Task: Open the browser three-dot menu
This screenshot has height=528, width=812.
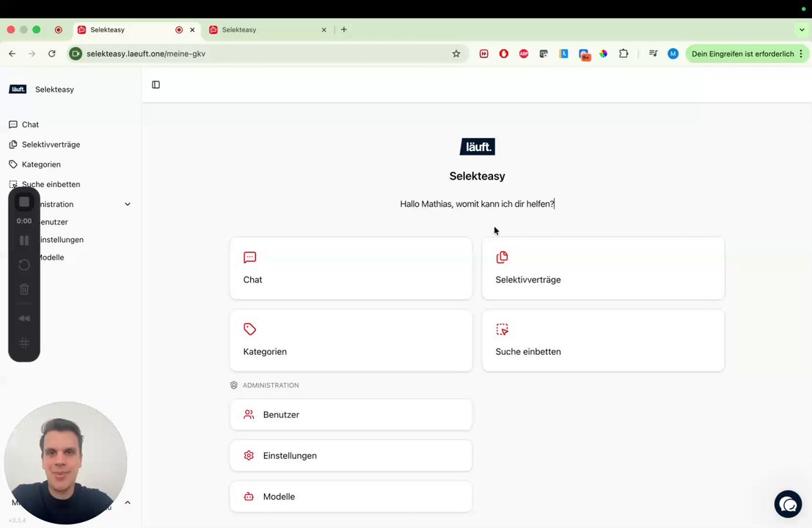Action: coord(801,54)
